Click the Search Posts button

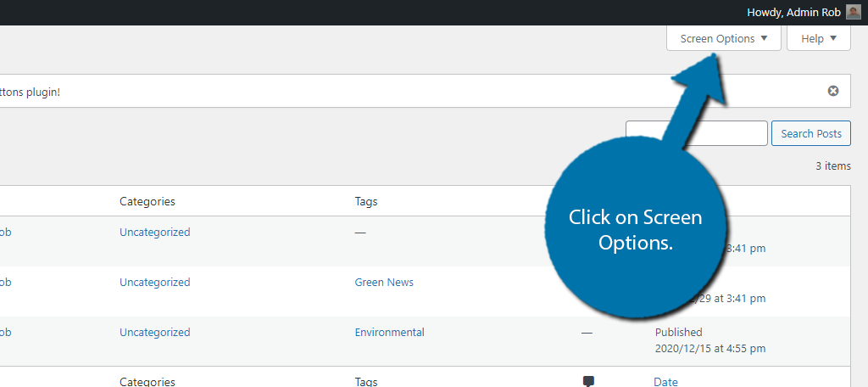(x=811, y=133)
